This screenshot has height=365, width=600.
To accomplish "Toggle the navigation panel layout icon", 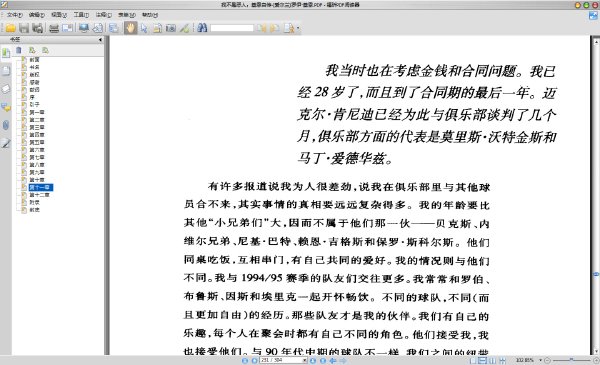I will point(114,28).
